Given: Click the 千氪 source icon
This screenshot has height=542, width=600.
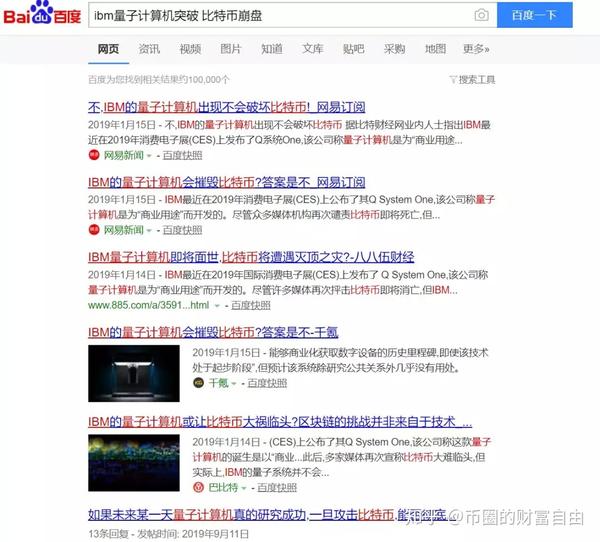Looking at the screenshot, I should [x=198, y=383].
